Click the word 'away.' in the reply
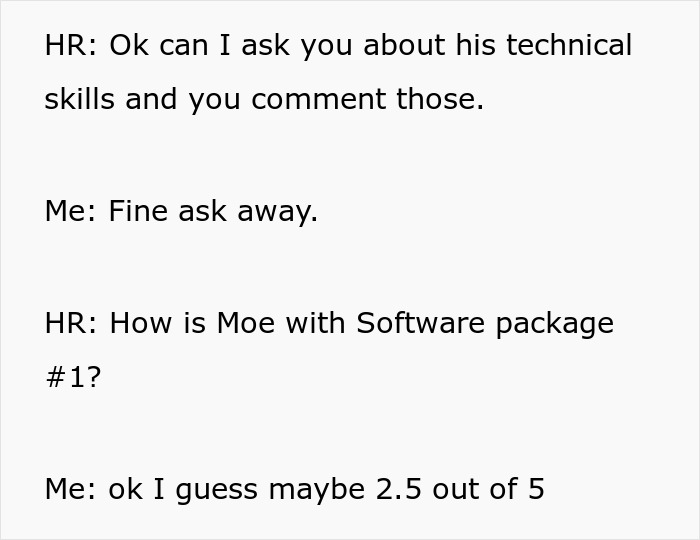 (277, 212)
